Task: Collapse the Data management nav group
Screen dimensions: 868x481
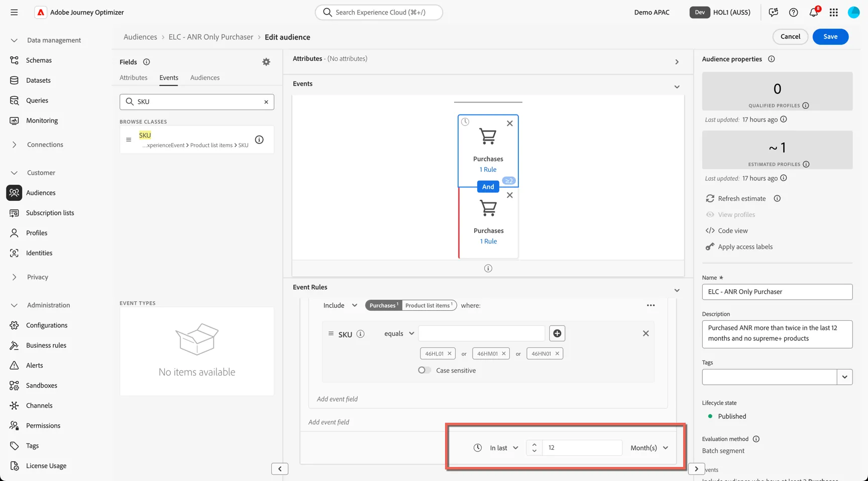Action: 14,40
